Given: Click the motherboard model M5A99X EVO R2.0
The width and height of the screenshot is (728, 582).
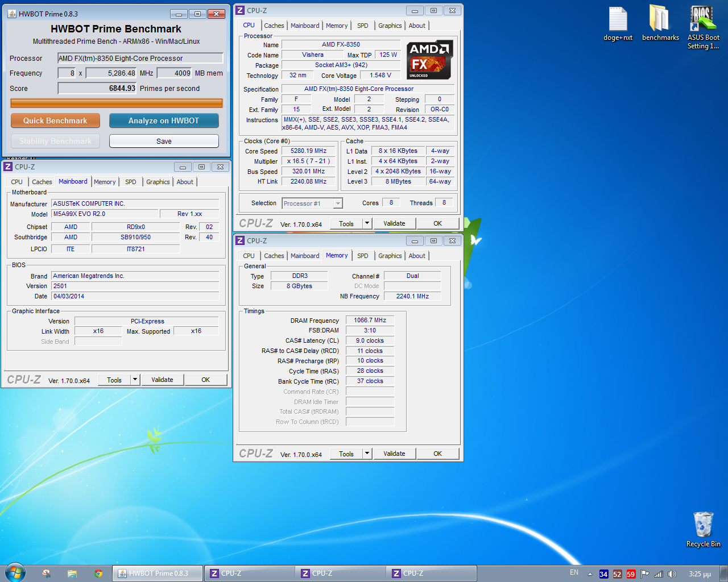Looking at the screenshot, I should (104, 214).
